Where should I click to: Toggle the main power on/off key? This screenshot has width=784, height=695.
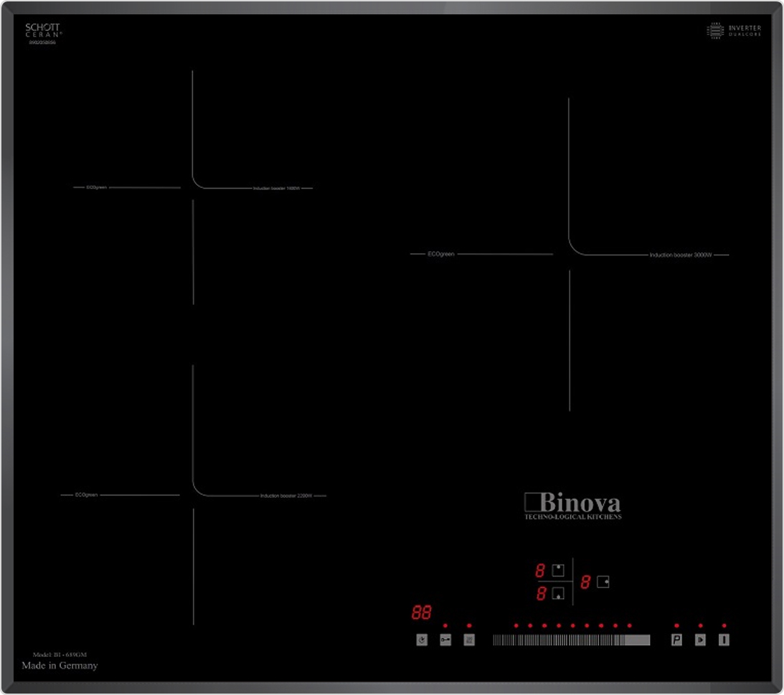click(x=724, y=640)
